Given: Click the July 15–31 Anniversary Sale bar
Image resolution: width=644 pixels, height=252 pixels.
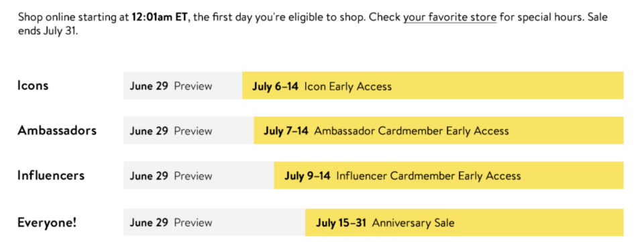Looking at the screenshot, I should (464, 222).
